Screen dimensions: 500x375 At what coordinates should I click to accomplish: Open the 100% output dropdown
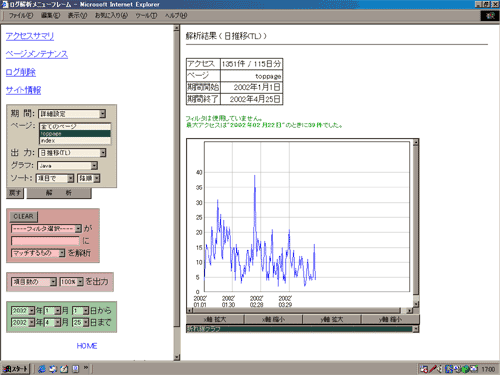coord(71,282)
